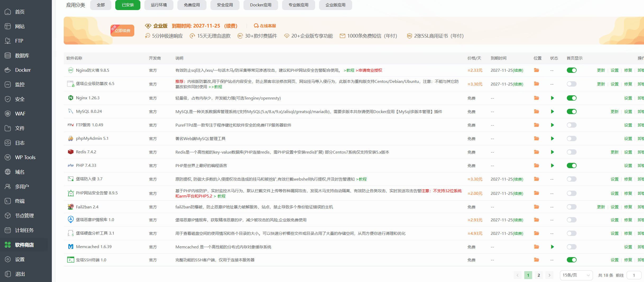
Task: Click the Nginx 1.26.3 running status arrow
Action: [552, 98]
